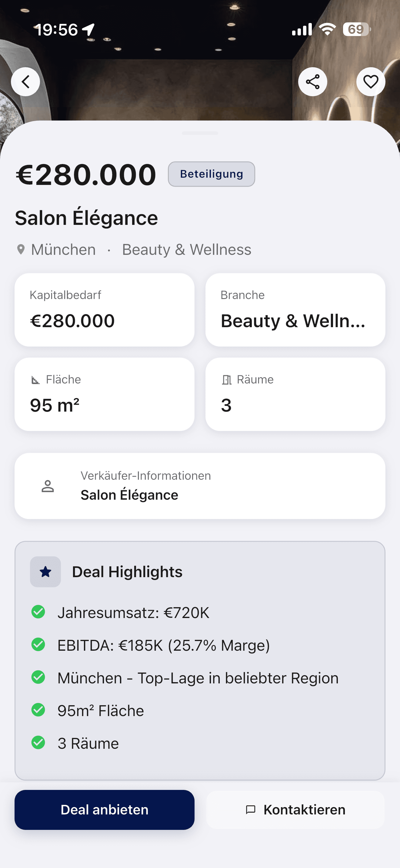Tap the green check beside Jahresumsatz

pyautogui.click(x=38, y=612)
